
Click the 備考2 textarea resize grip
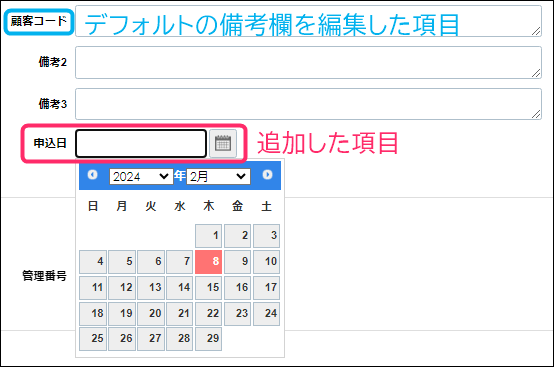tap(536, 73)
